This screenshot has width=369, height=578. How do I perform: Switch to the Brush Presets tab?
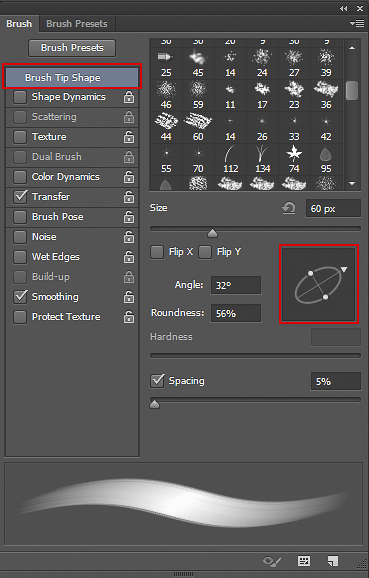pyautogui.click(x=77, y=24)
